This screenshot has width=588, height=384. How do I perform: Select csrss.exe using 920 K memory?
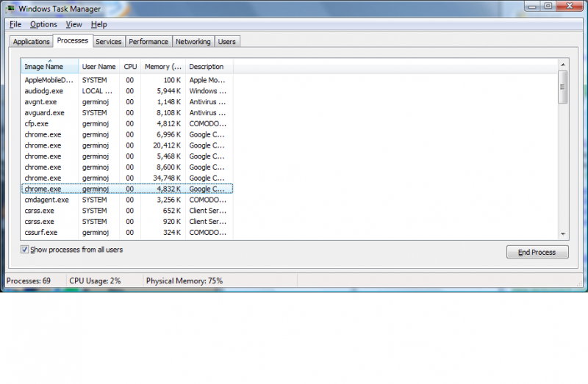tap(127, 222)
